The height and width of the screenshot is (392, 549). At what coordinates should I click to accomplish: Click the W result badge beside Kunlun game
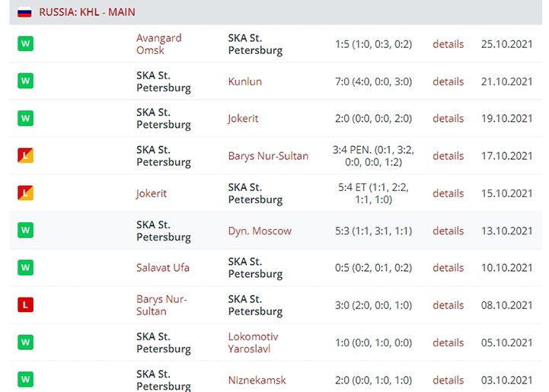pos(26,81)
